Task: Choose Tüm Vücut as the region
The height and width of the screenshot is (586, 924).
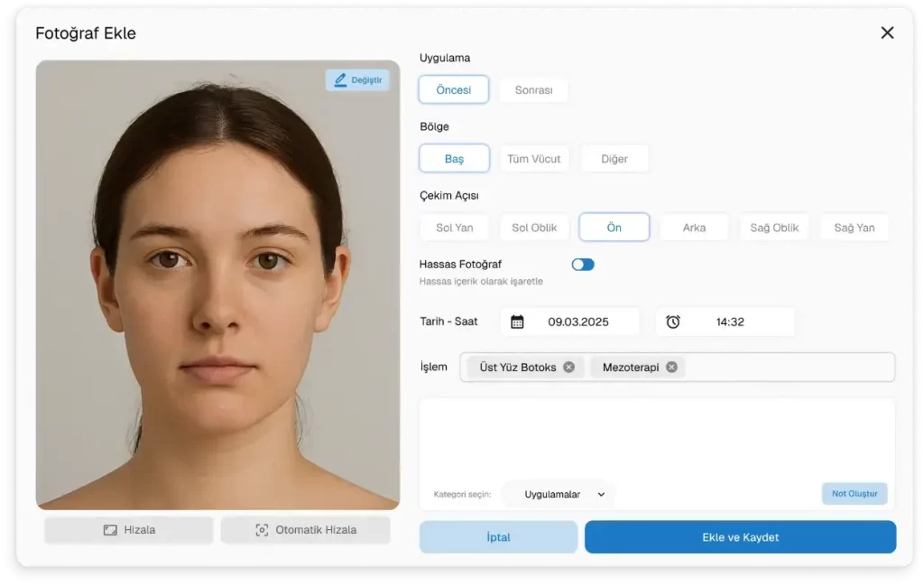Action: (x=533, y=159)
